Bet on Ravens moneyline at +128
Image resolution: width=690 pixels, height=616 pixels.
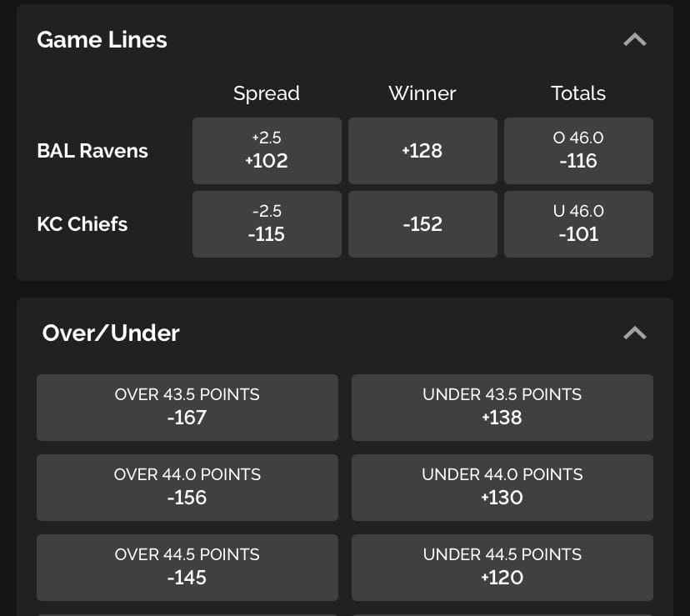422,151
